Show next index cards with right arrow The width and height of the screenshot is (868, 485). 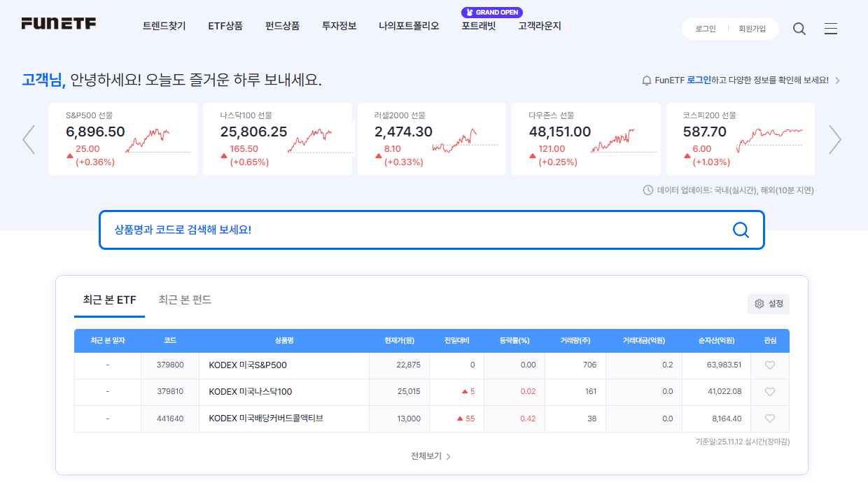coord(835,139)
